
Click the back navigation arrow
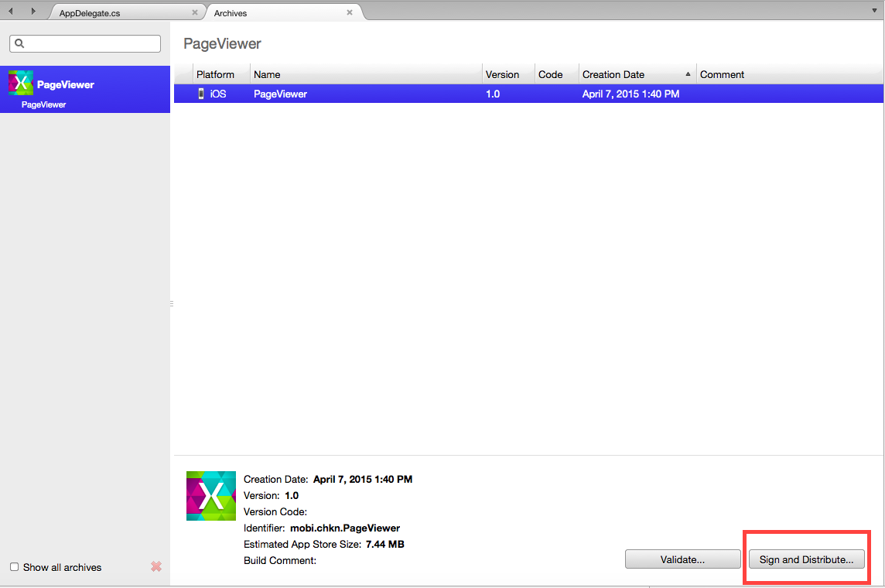click(10, 11)
